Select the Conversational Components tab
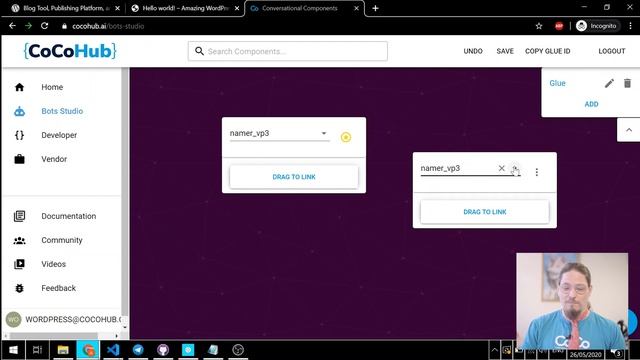The height and width of the screenshot is (360, 640). tap(300, 8)
